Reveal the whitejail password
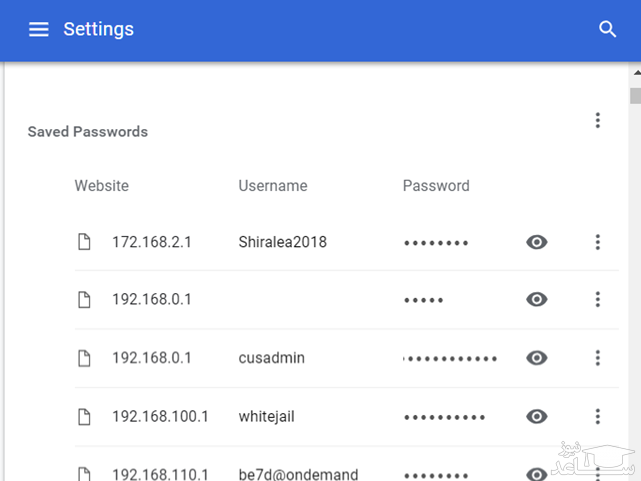Image resolution: width=641 pixels, height=481 pixels. tap(537, 417)
